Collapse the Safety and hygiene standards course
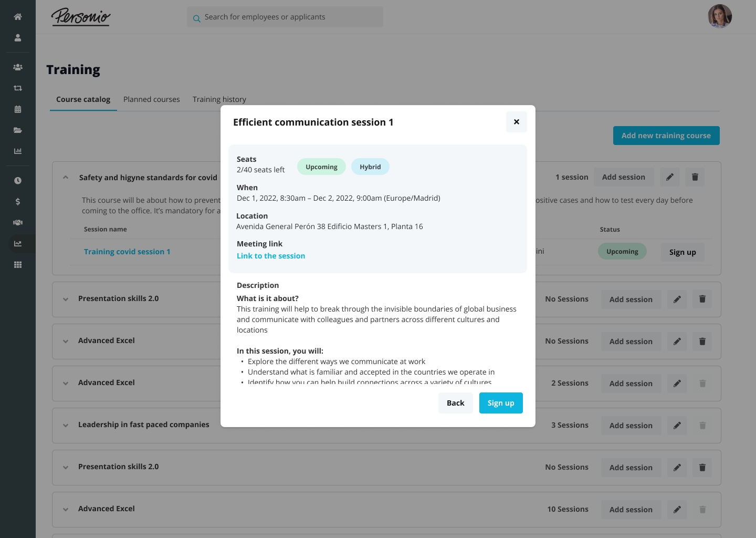This screenshot has width=756, height=538. tap(66, 178)
